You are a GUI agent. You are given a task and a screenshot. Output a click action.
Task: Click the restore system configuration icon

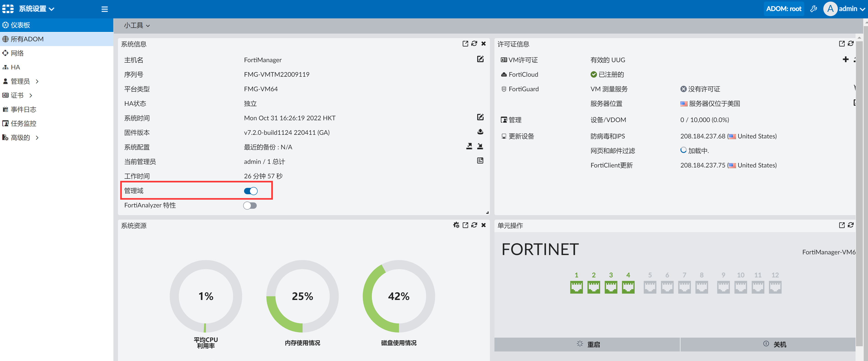tap(480, 146)
